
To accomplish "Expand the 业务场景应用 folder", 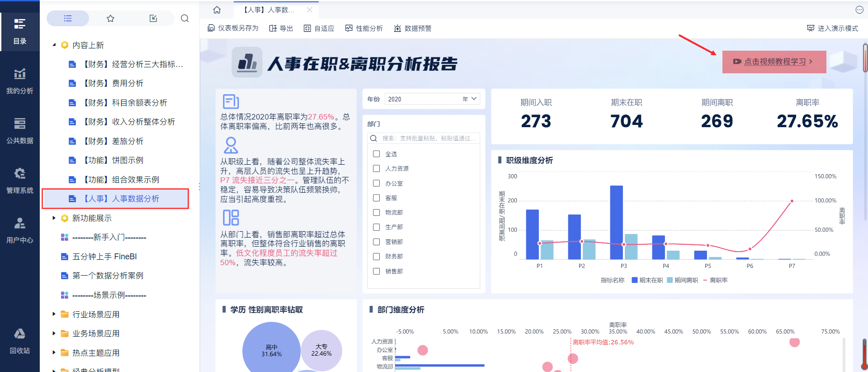I will coord(54,334).
